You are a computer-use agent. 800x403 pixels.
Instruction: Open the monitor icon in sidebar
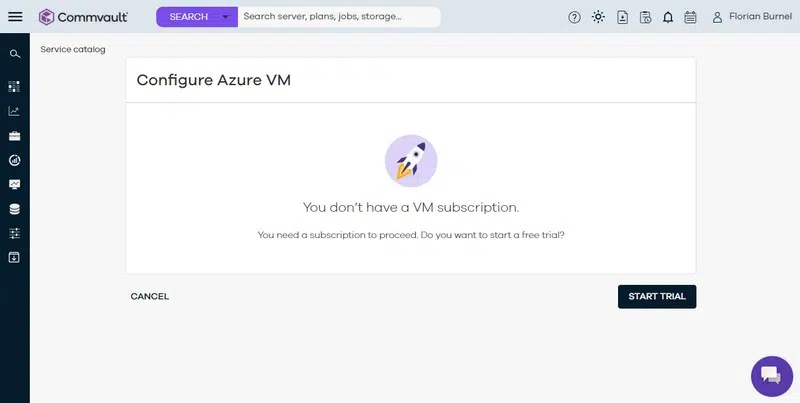click(x=14, y=184)
